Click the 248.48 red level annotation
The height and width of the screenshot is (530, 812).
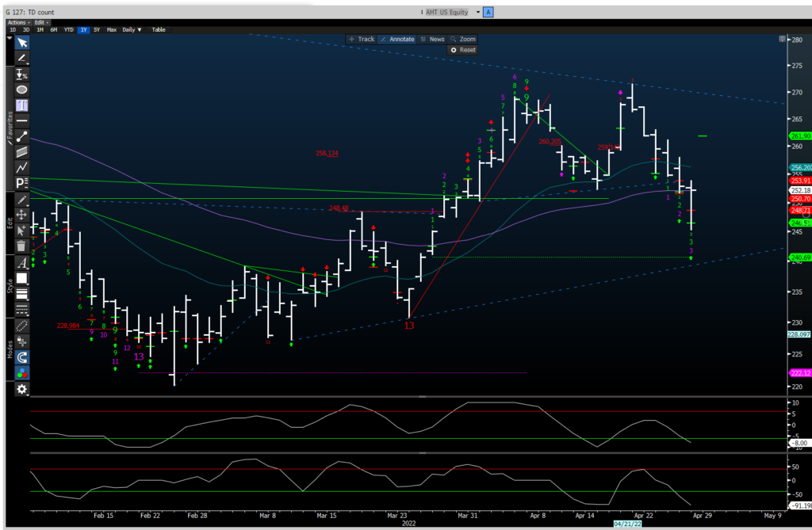click(339, 208)
